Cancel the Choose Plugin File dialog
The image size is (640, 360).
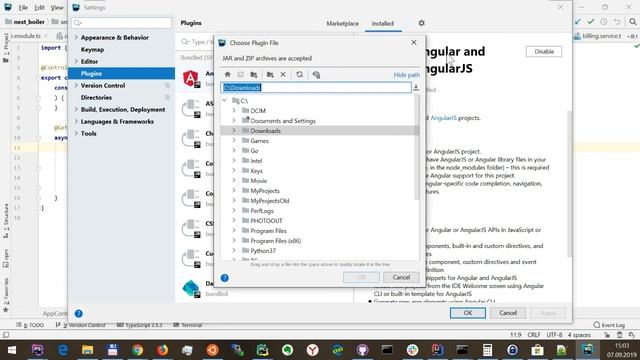click(x=401, y=277)
